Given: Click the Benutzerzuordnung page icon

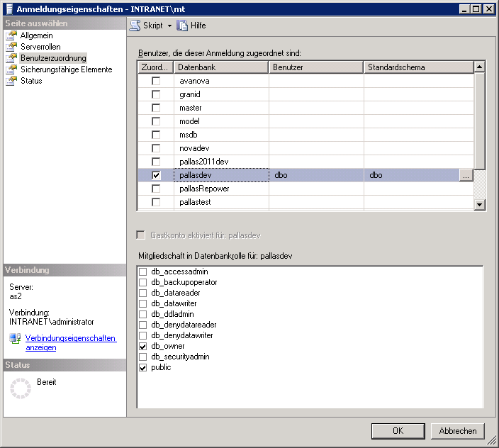Looking at the screenshot, I should (11, 58).
